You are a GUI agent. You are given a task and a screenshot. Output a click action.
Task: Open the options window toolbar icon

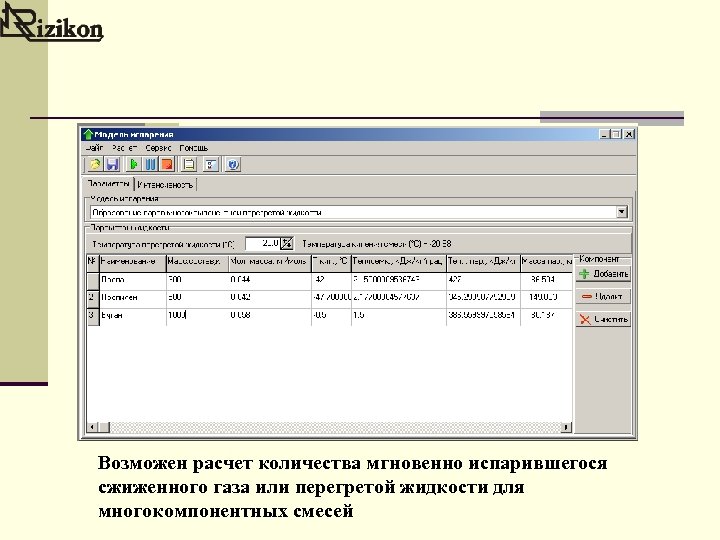[211, 164]
